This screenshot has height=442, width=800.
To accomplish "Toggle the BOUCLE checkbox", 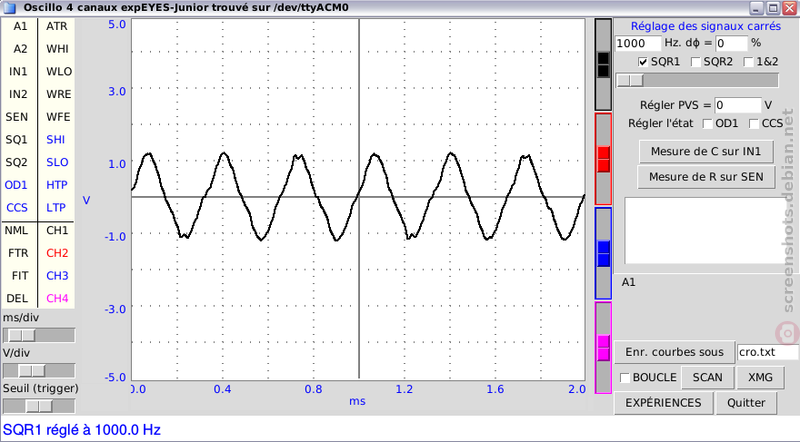I will click(x=624, y=378).
